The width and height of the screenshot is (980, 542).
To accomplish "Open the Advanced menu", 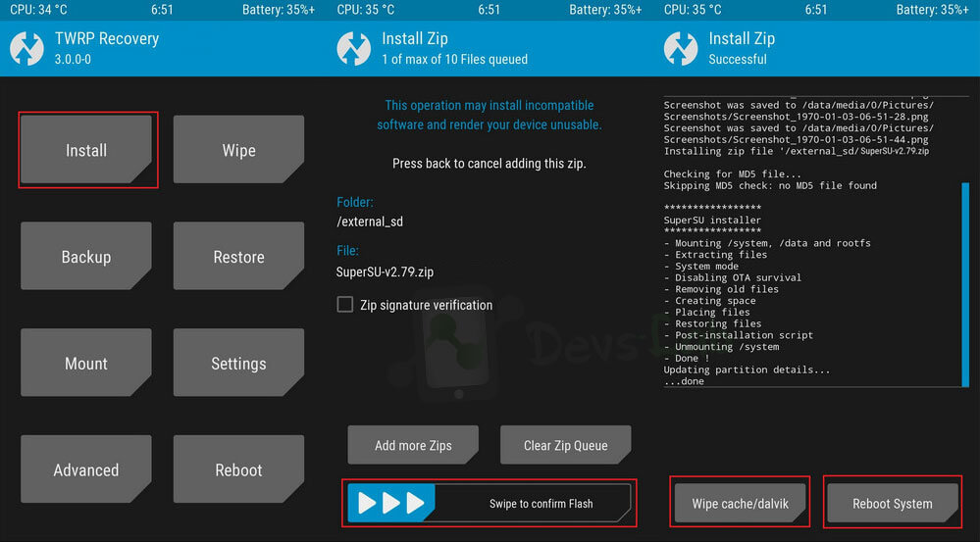I will 86,469.
